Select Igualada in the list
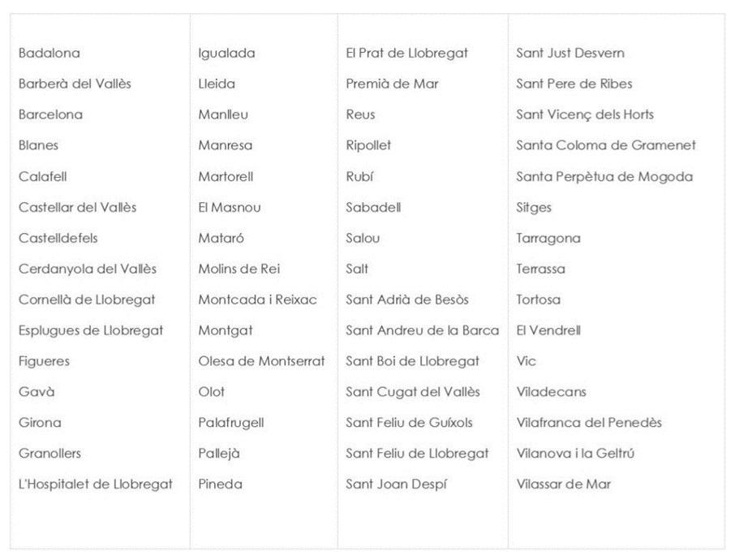 226,54
